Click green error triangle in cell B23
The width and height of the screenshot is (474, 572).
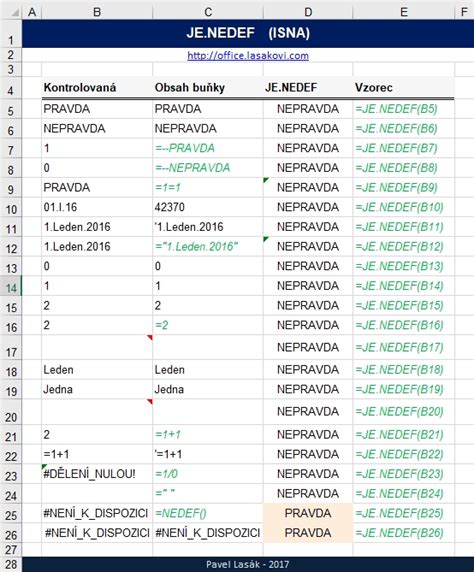click(x=44, y=467)
